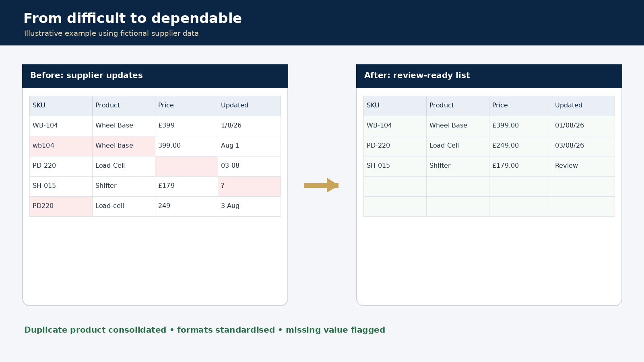The height and width of the screenshot is (362, 644).
Task: Click 'Shifter' in the After table
Action: 458,166
